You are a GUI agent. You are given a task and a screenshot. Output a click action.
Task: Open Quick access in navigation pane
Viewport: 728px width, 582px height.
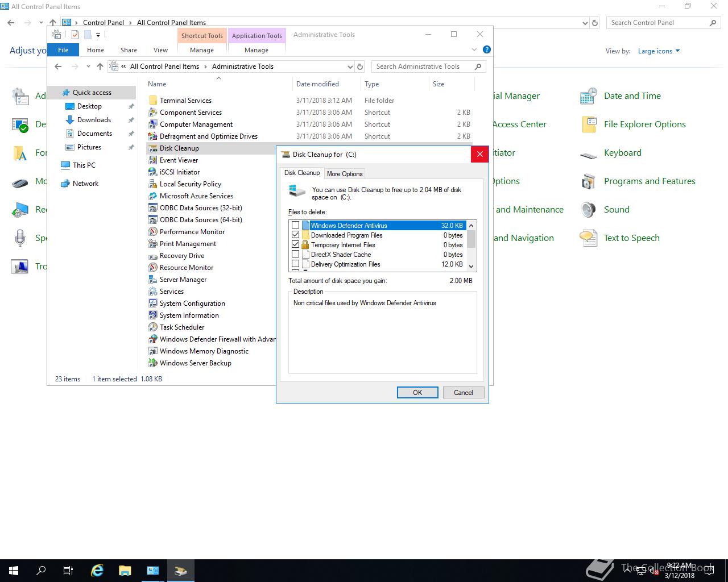tap(92, 93)
